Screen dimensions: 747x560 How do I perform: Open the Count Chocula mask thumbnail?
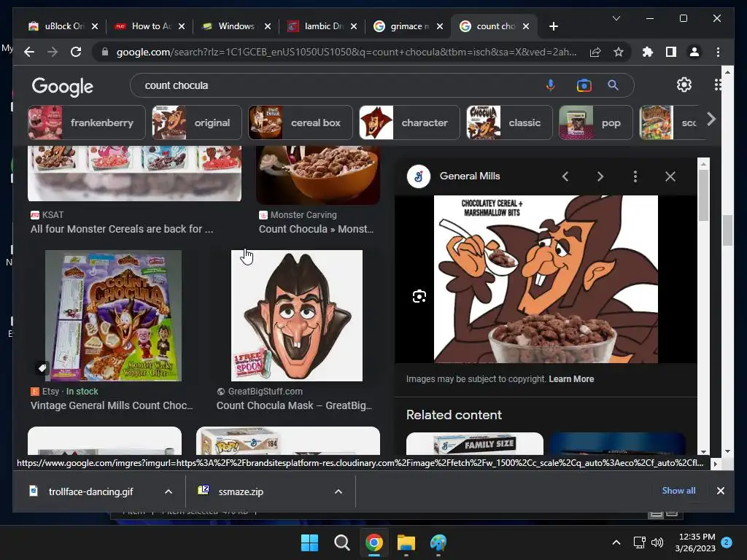tap(297, 316)
